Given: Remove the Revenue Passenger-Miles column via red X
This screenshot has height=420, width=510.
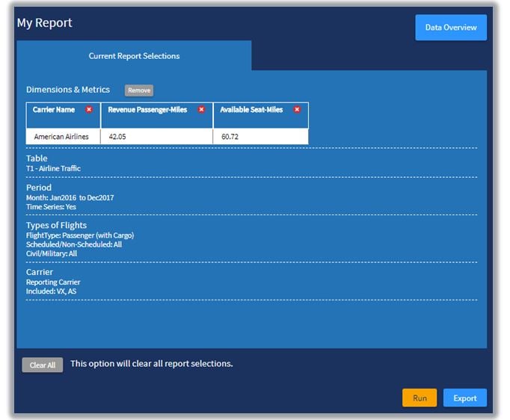Looking at the screenshot, I should pyautogui.click(x=201, y=110).
